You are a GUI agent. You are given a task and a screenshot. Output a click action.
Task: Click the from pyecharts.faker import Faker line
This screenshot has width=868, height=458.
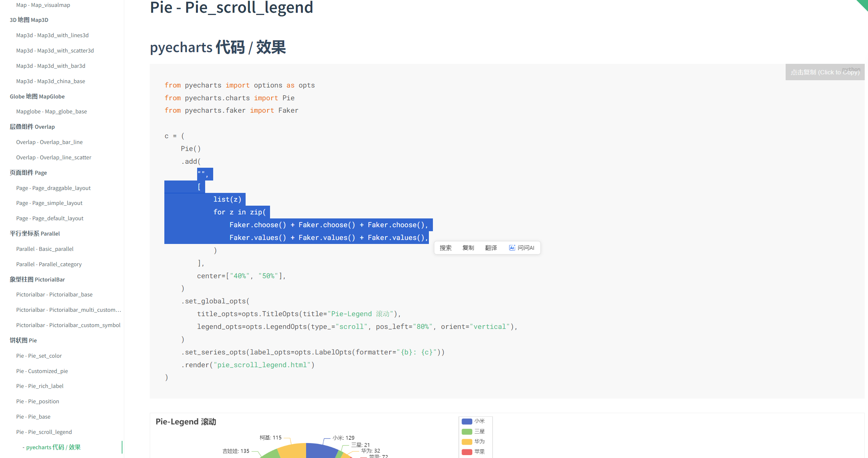231,110
